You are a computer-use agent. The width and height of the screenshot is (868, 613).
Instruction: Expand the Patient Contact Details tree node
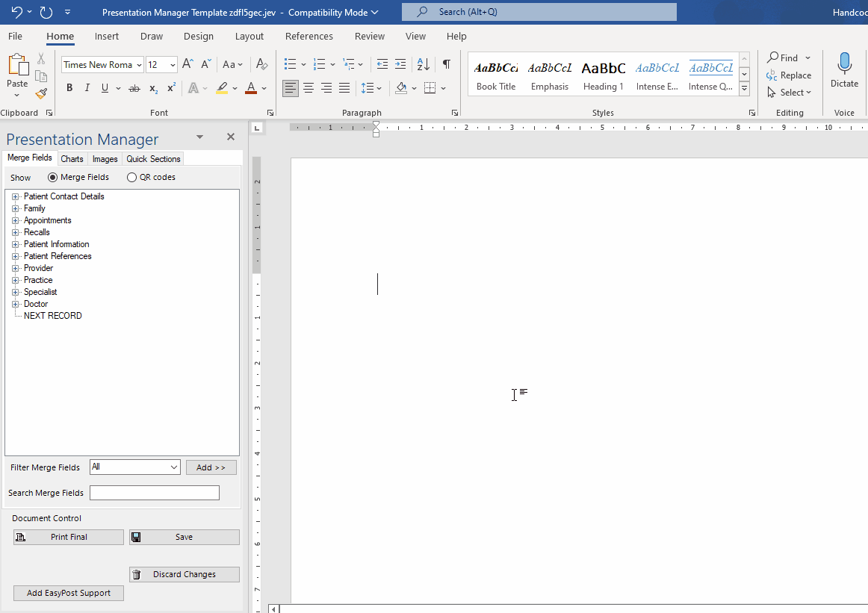tap(16, 196)
